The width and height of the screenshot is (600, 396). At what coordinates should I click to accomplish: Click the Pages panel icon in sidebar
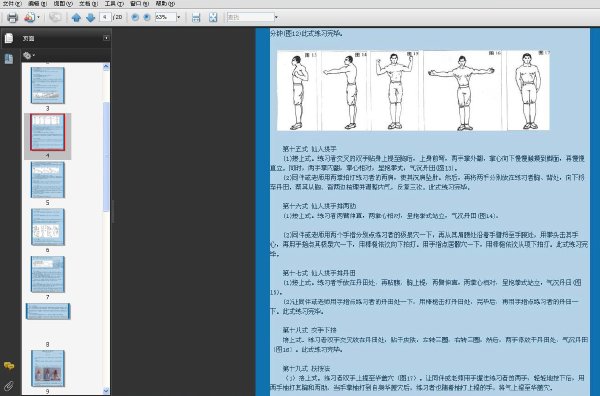point(8,38)
